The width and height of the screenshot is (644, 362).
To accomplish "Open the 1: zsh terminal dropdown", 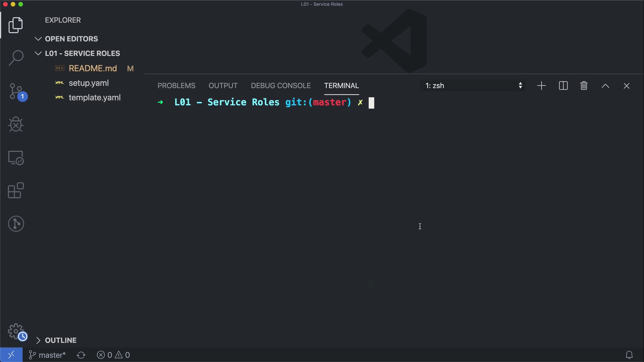I will coord(473,86).
